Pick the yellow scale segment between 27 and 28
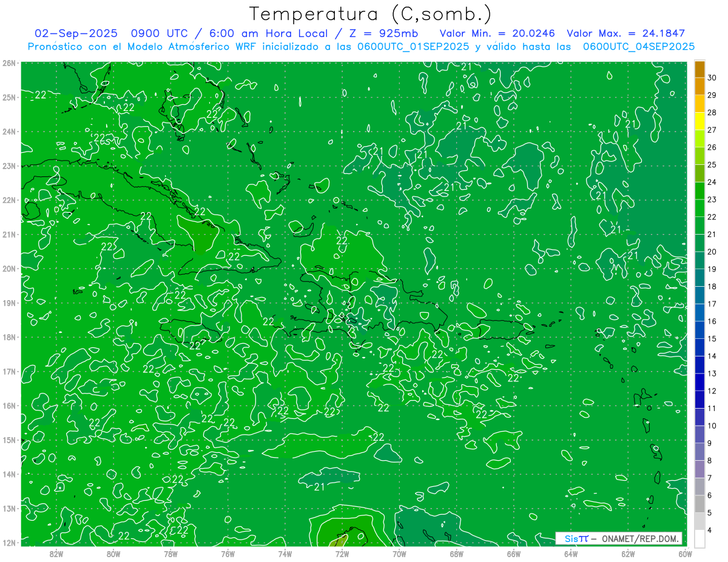This screenshot has height=562, width=728. pos(699,121)
